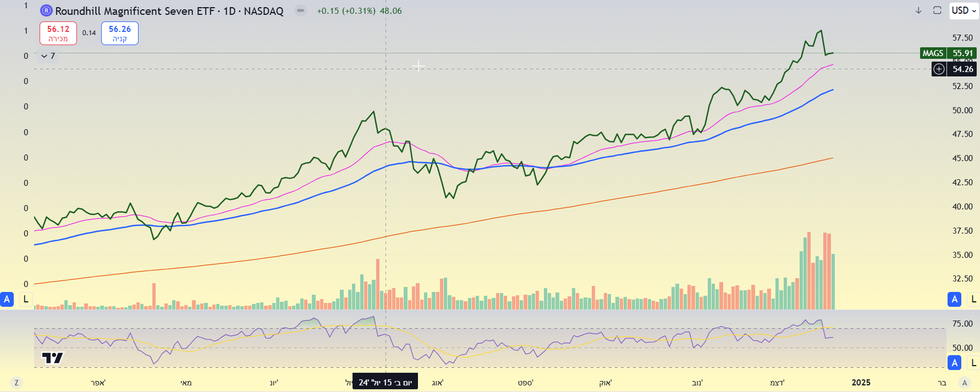This screenshot has height=392, width=980.
Task: Click the 32.50 price axis label
Action: pyautogui.click(x=962, y=279)
